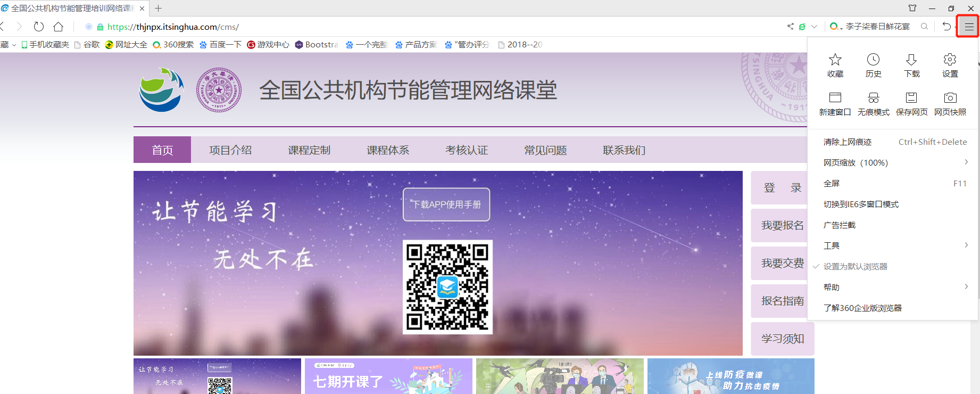Viewport: 980px width, 394px height.
Task: Open the 产品方案 bookmark
Action: click(416, 45)
